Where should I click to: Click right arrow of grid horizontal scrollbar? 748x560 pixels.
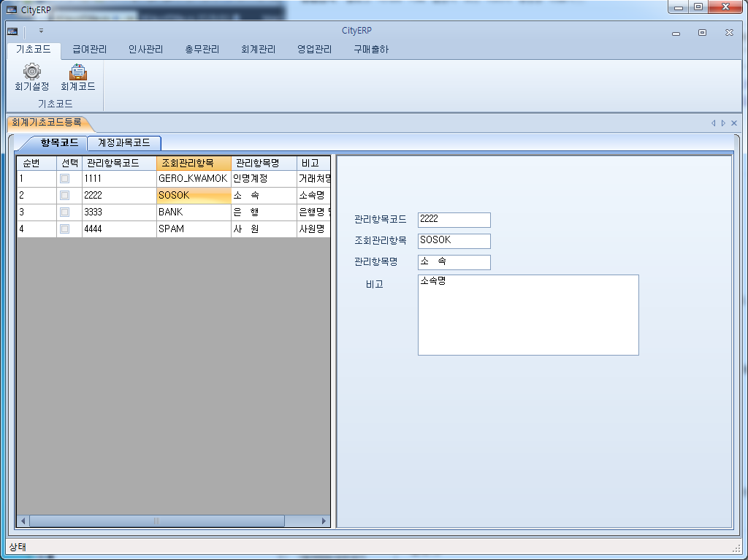click(x=325, y=521)
